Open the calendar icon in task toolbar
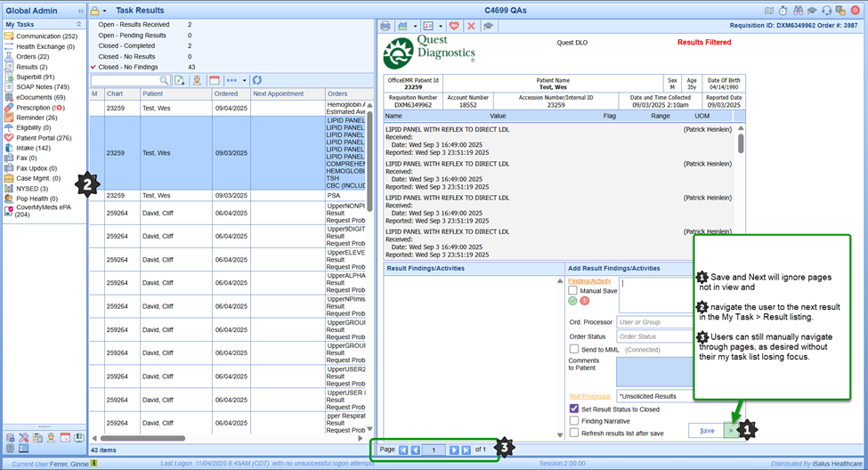 pyautogui.click(x=215, y=80)
